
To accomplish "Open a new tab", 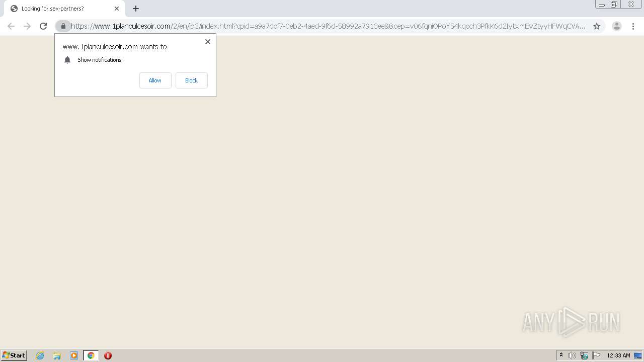I will [136, 9].
